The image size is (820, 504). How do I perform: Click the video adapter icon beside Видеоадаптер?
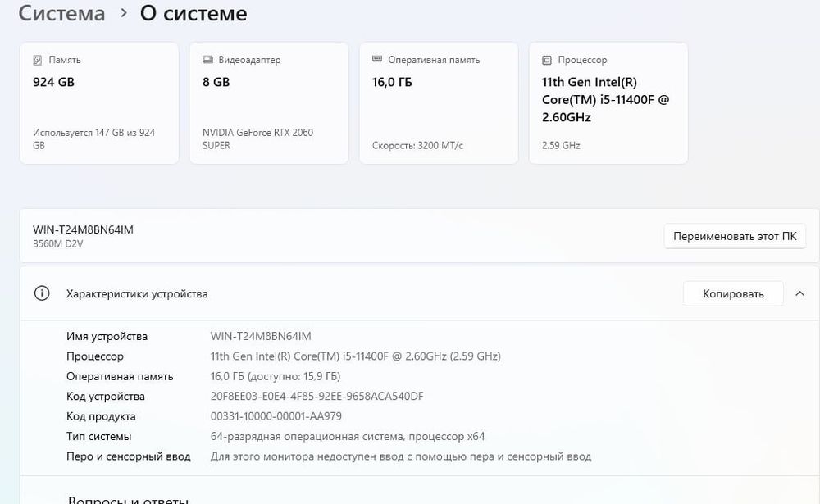207,60
